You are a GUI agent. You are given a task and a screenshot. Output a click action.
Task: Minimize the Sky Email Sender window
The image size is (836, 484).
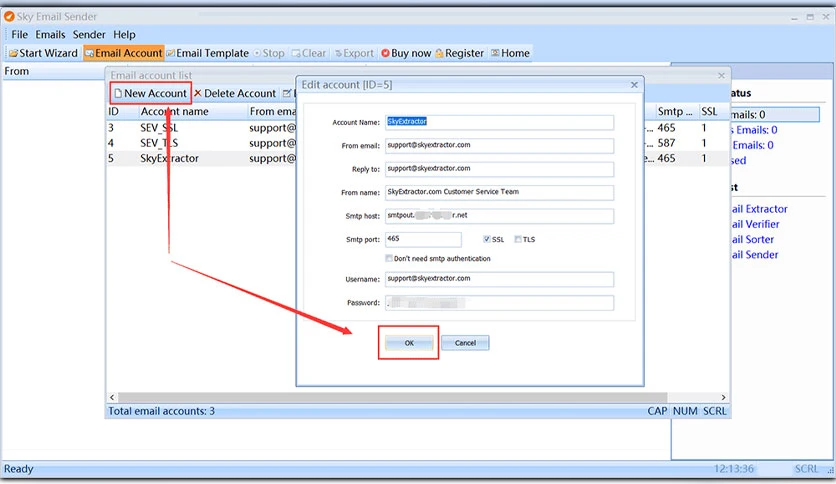(x=794, y=18)
